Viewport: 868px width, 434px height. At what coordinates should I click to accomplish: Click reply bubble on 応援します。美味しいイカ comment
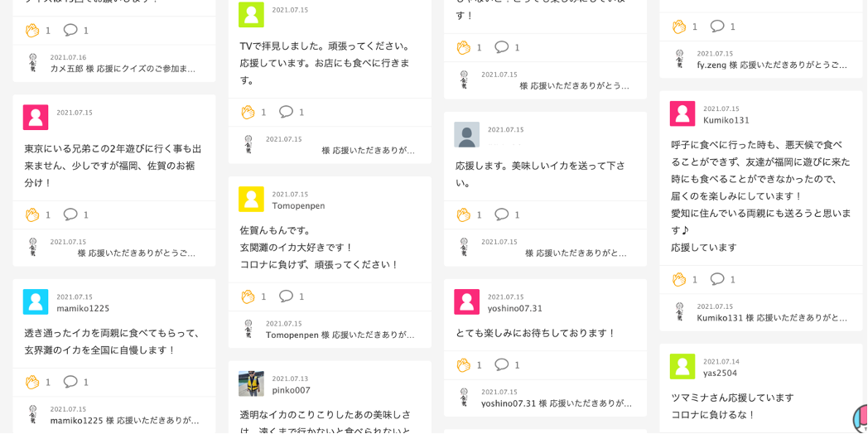click(502, 215)
